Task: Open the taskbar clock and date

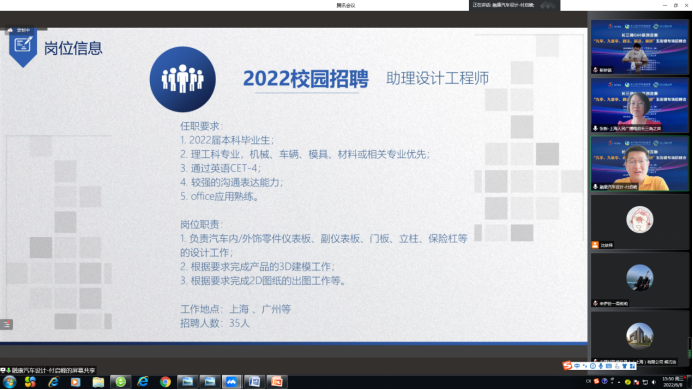Action: tap(674, 382)
